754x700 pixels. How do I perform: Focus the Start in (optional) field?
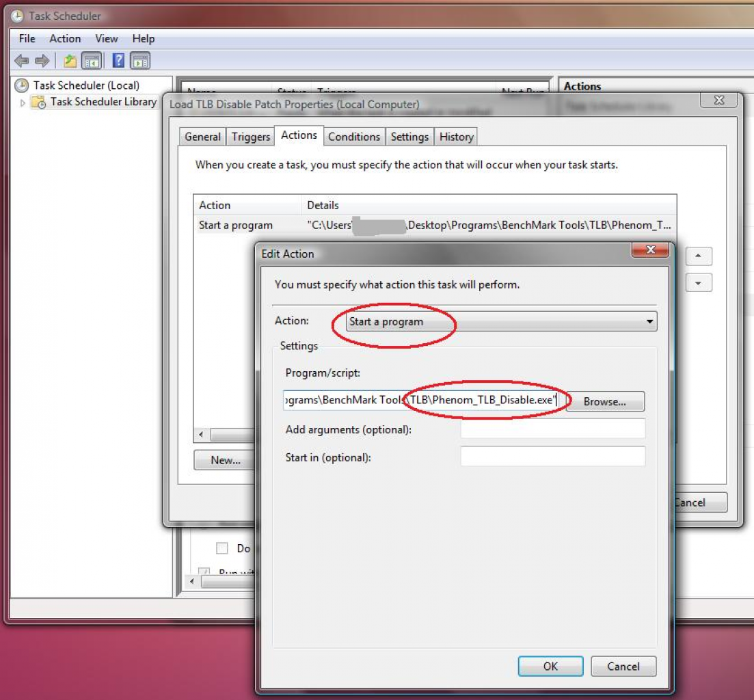[x=552, y=456]
